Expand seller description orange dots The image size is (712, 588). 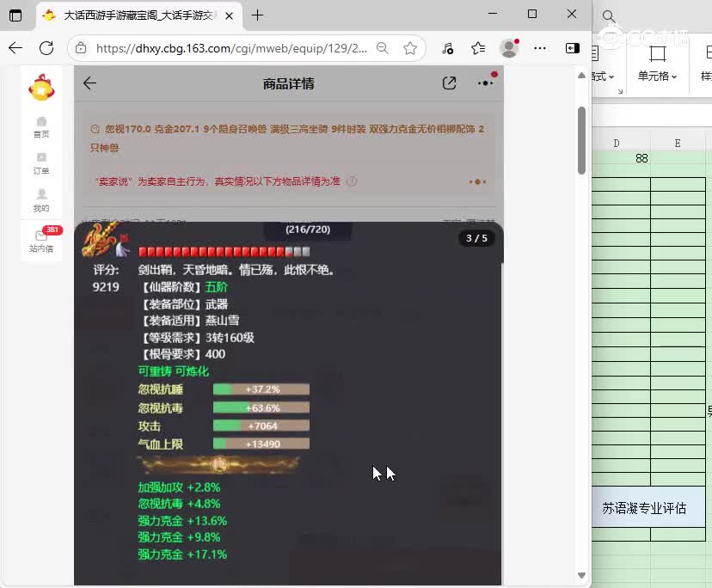click(477, 181)
